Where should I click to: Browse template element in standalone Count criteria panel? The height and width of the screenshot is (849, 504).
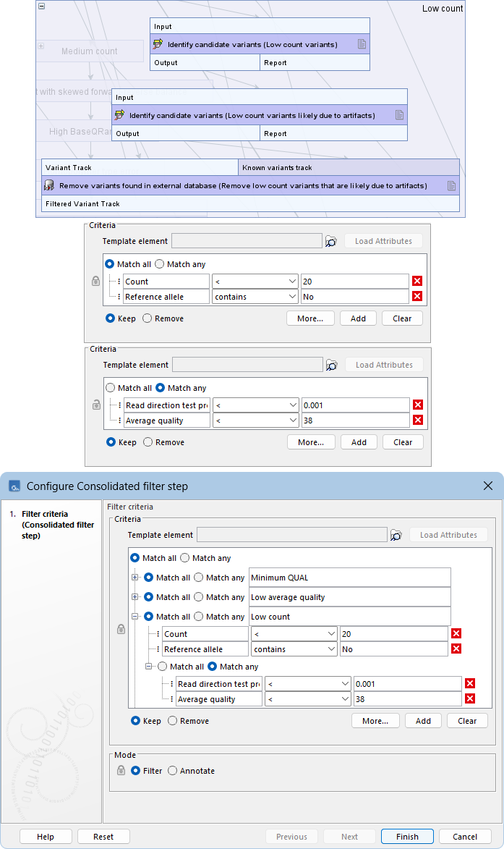[x=331, y=242]
